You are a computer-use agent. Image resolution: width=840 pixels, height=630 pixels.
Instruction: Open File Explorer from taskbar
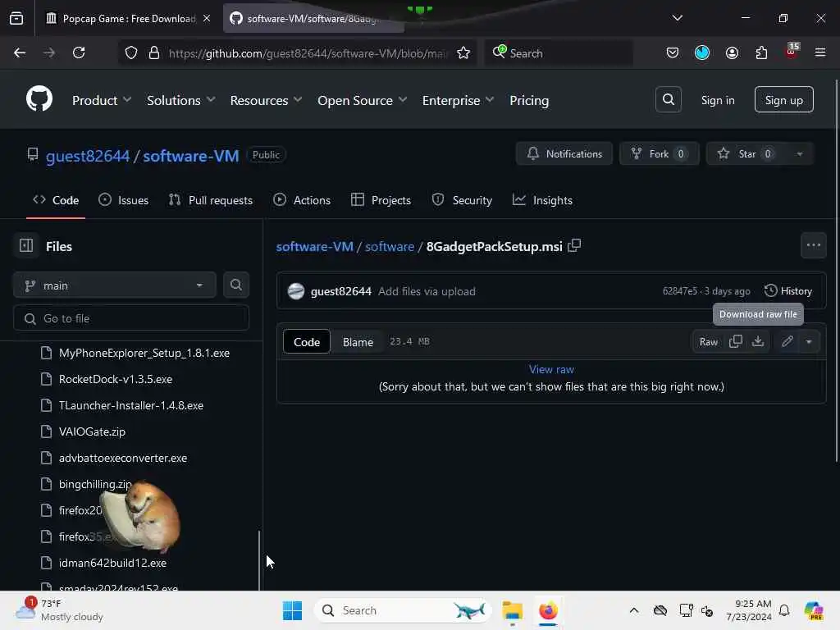click(x=512, y=610)
